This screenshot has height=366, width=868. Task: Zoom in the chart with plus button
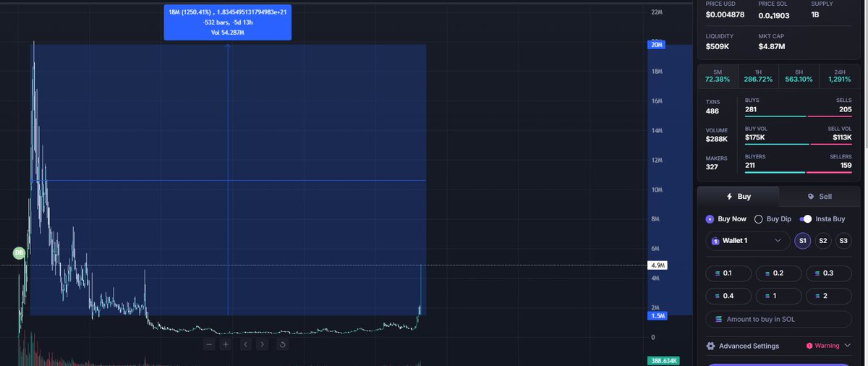[226, 344]
